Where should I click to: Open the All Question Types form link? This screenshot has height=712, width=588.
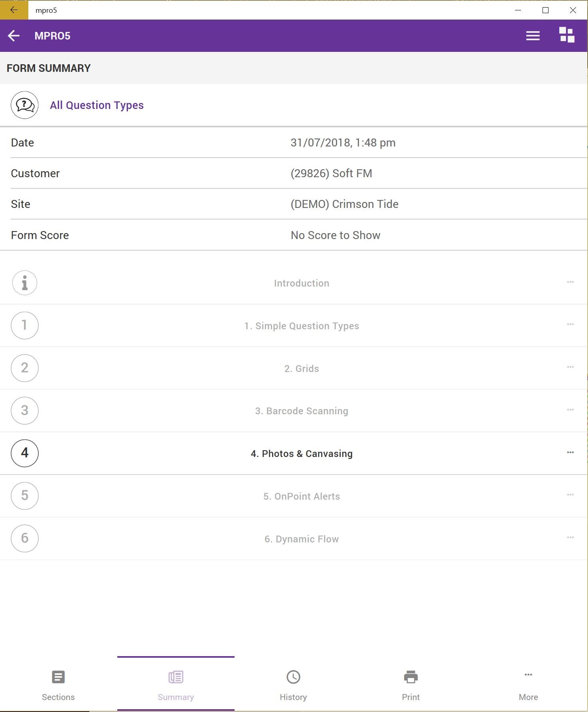[97, 105]
